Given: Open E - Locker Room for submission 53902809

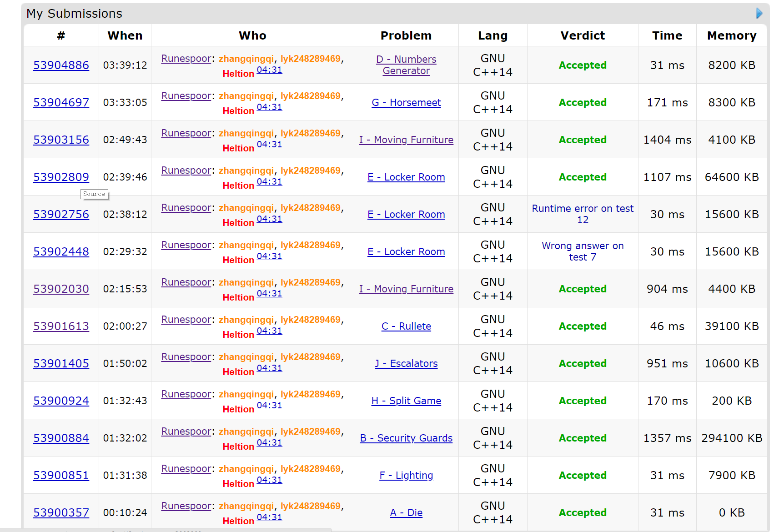Looking at the screenshot, I should point(406,177).
